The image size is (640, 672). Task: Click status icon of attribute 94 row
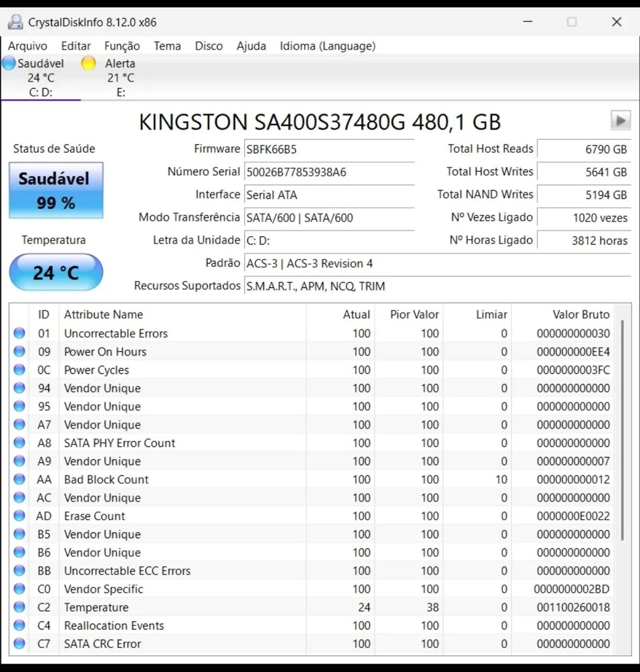[19, 388]
